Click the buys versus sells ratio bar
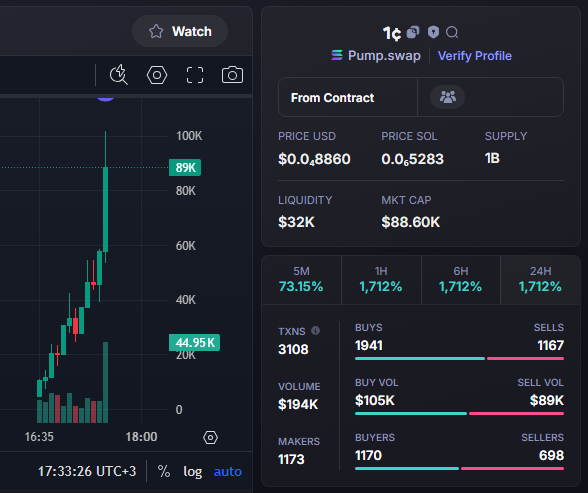The image size is (588, 493). 459,359
